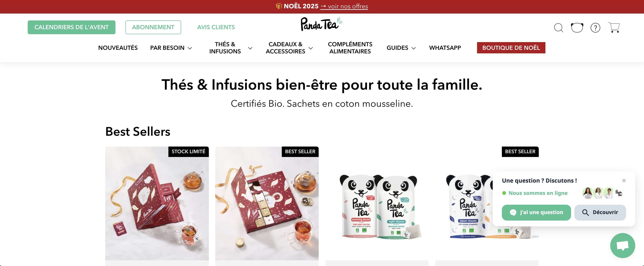Click the Panda Tea logo
This screenshot has height=266, width=644.
pyautogui.click(x=322, y=24)
